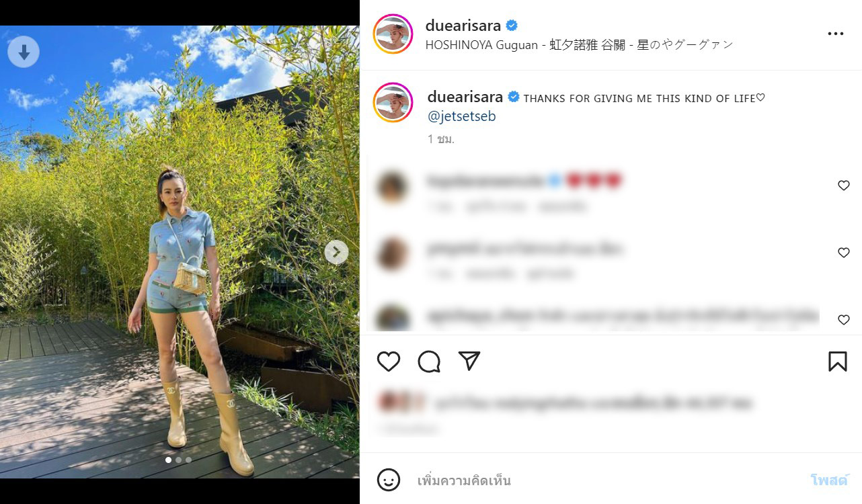Open the three-dot more options menu

(835, 34)
